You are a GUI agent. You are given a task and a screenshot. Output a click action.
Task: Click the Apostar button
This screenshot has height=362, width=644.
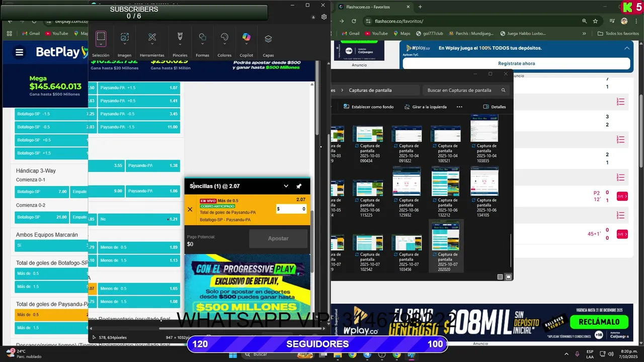tap(278, 239)
